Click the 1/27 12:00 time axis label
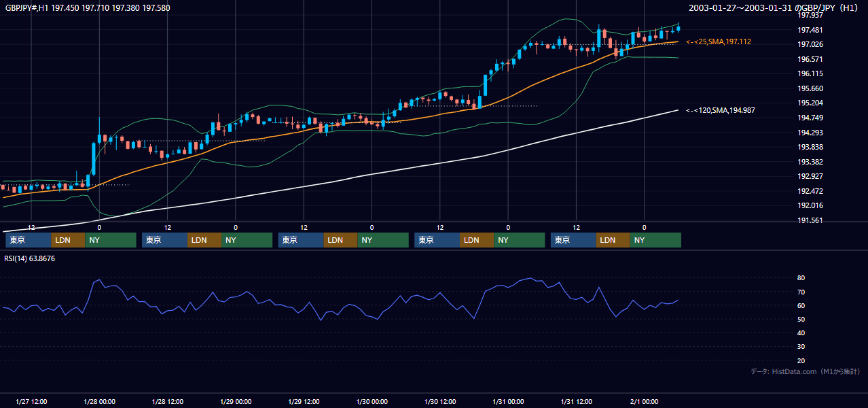 pyautogui.click(x=31, y=402)
